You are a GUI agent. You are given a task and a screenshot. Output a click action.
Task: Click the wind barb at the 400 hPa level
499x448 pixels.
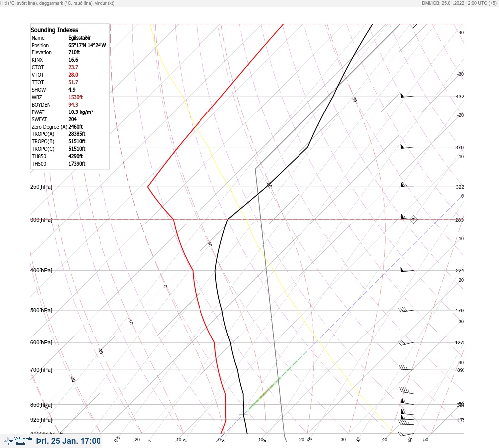407,270
